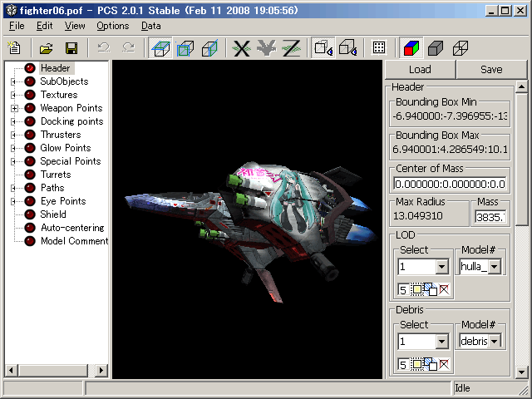Expand the Paths node
Image resolution: width=532 pixels, height=399 pixels.
(14, 188)
